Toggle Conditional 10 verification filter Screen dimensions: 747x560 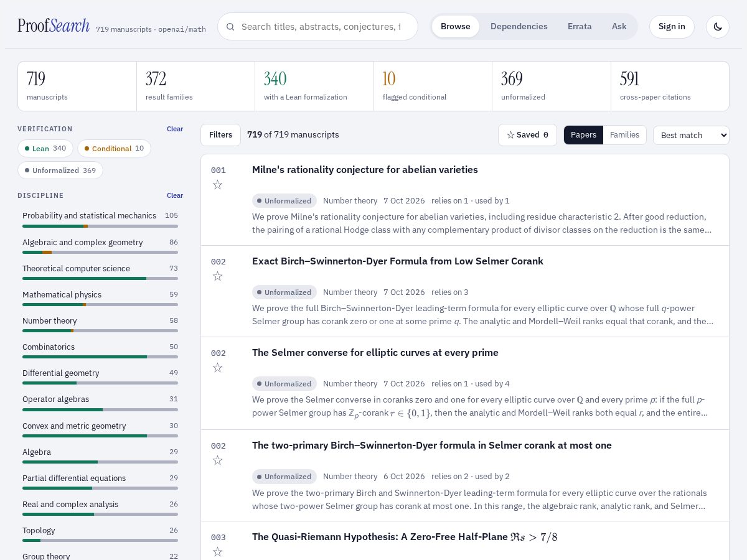click(x=114, y=149)
